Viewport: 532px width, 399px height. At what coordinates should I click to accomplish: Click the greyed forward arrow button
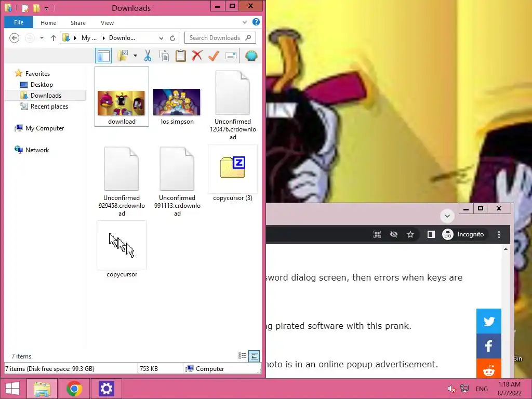30,37
